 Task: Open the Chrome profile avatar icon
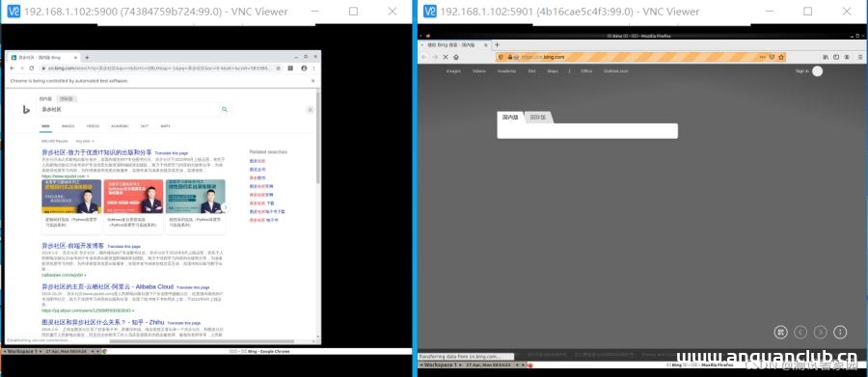(x=304, y=68)
